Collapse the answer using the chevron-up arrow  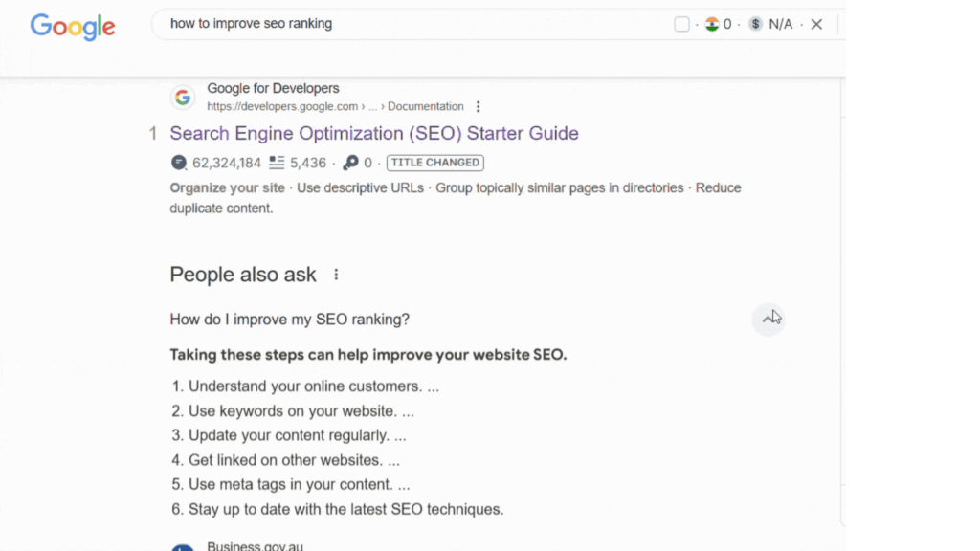click(x=768, y=320)
